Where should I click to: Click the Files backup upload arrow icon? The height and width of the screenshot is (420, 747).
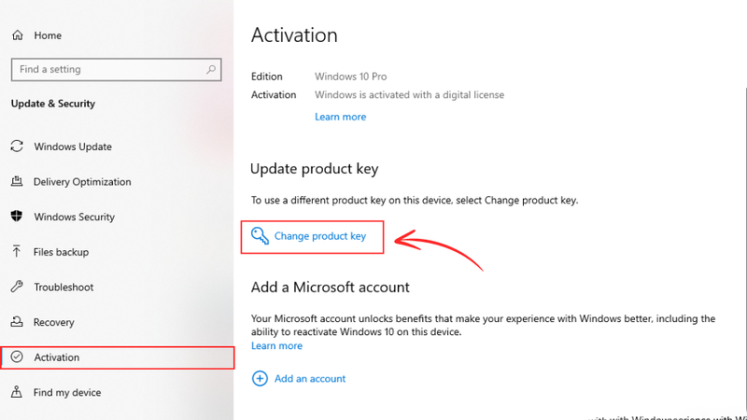tap(17, 252)
